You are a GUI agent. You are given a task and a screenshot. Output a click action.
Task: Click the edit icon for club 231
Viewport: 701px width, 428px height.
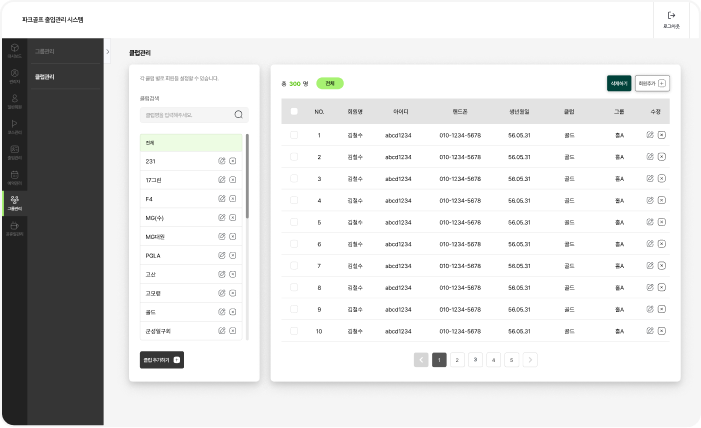click(x=222, y=161)
